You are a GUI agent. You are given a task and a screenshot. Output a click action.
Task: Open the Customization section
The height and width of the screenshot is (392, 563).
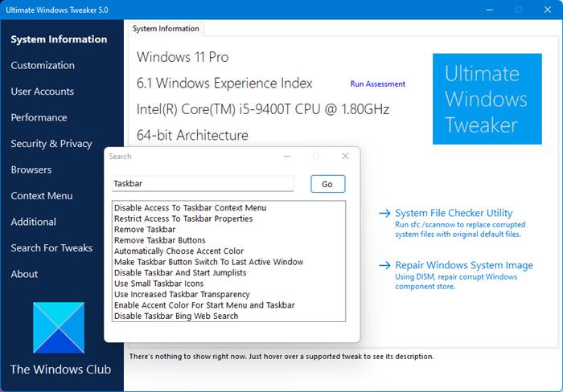pos(43,65)
